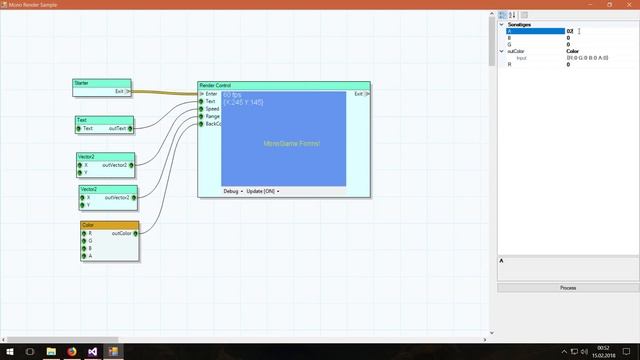This screenshot has height=360, width=640.
Task: Click the outText output port
Action: [x=130, y=129]
